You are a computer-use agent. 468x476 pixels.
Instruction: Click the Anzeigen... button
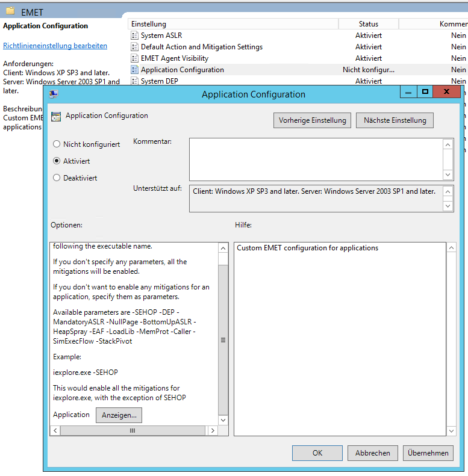[x=119, y=415]
